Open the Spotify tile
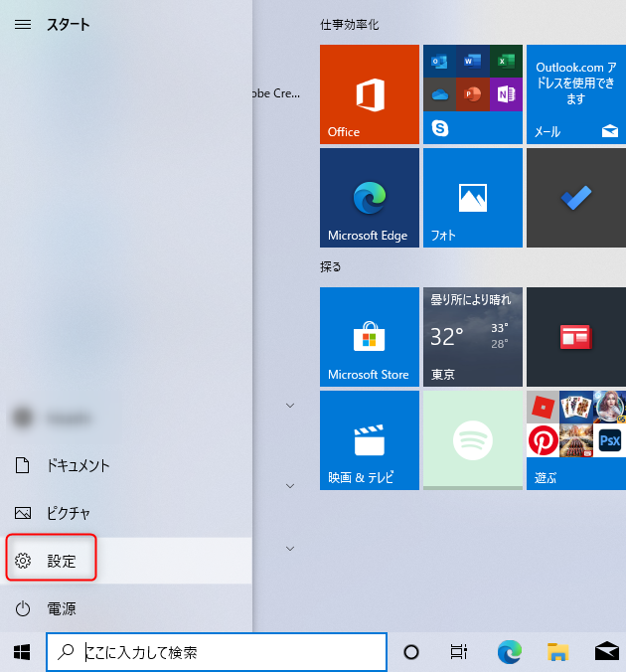This screenshot has height=672, width=626. [x=472, y=439]
